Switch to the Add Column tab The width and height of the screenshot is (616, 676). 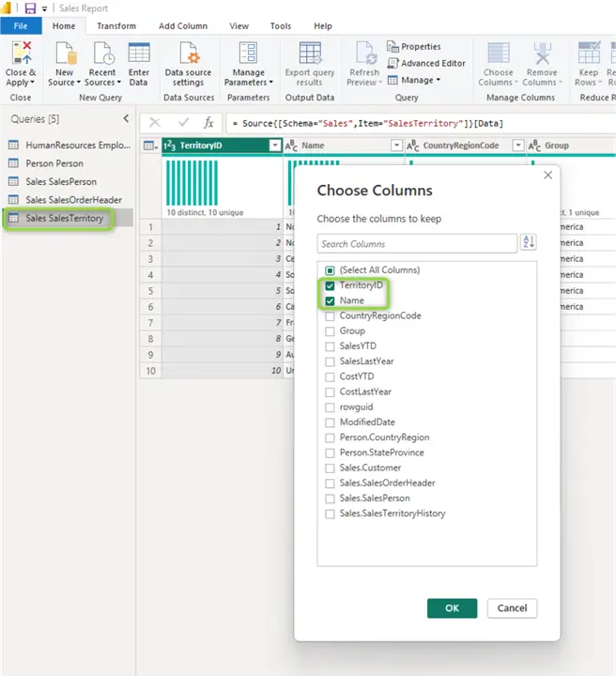(183, 26)
